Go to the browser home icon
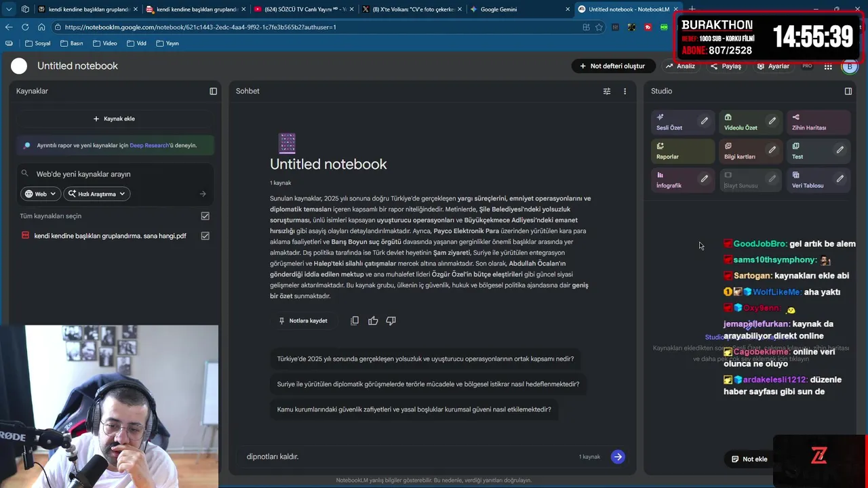The image size is (868, 488). [41, 27]
